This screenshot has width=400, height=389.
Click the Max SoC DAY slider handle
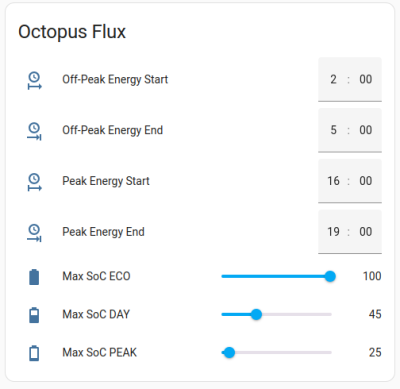[x=256, y=314]
